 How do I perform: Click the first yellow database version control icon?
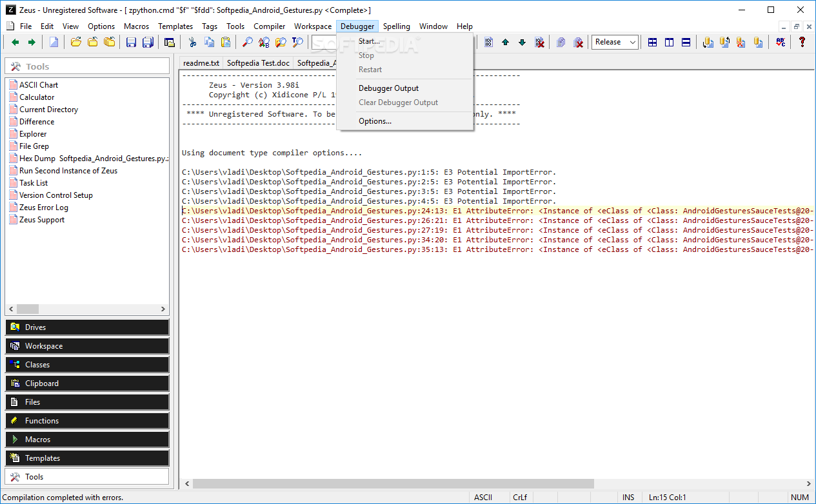click(708, 42)
